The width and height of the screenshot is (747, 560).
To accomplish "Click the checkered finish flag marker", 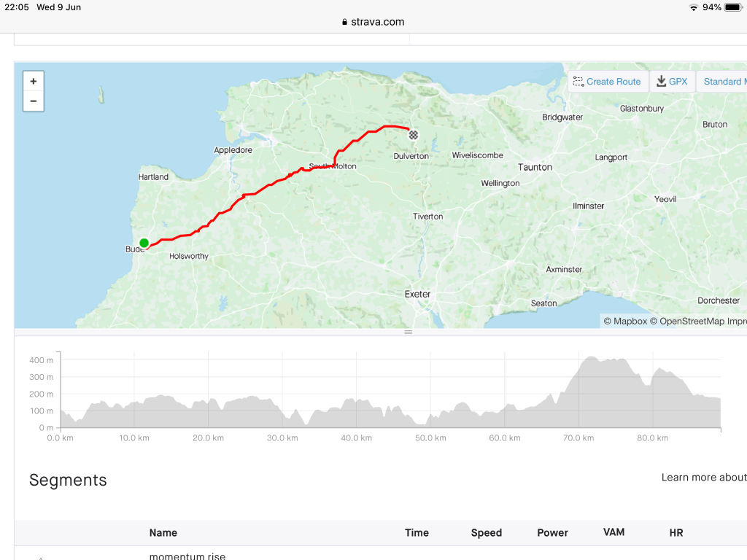I will (414, 135).
